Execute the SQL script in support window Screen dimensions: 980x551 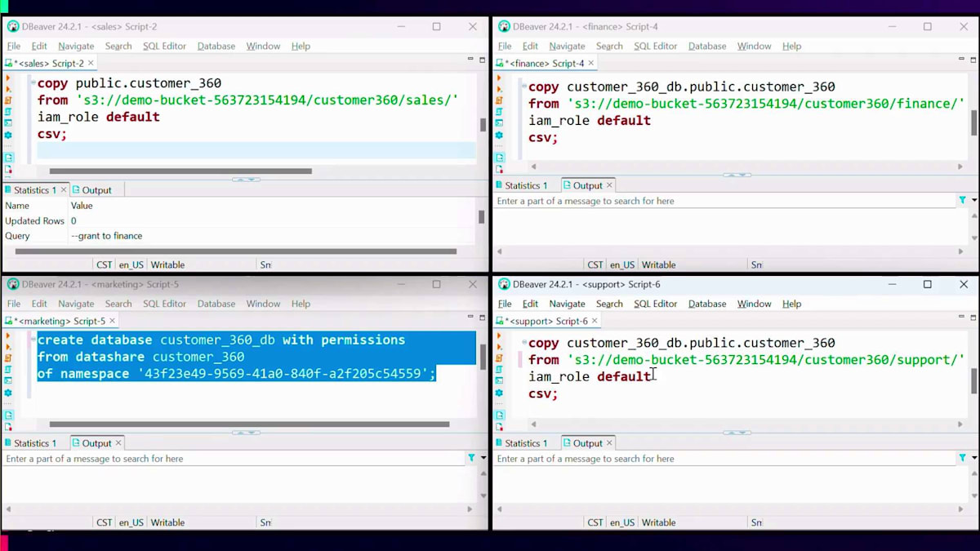pyautogui.click(x=499, y=358)
